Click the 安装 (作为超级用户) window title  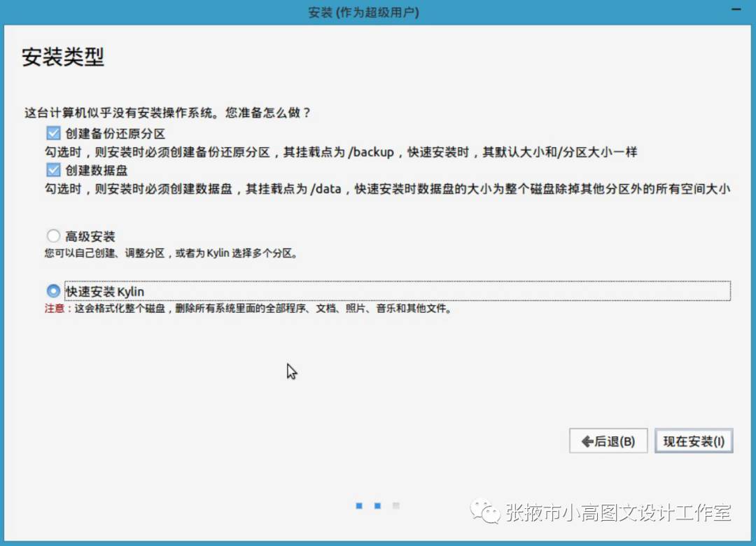[364, 13]
